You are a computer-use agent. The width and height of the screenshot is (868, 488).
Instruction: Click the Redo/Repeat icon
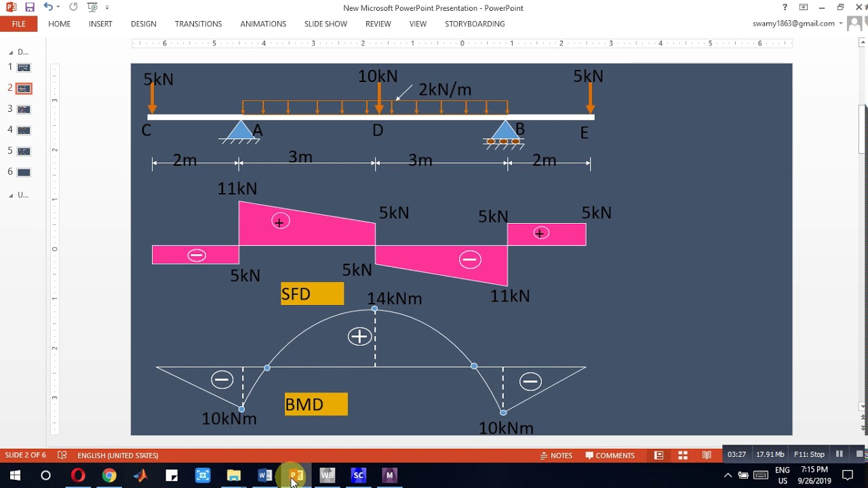coord(73,7)
